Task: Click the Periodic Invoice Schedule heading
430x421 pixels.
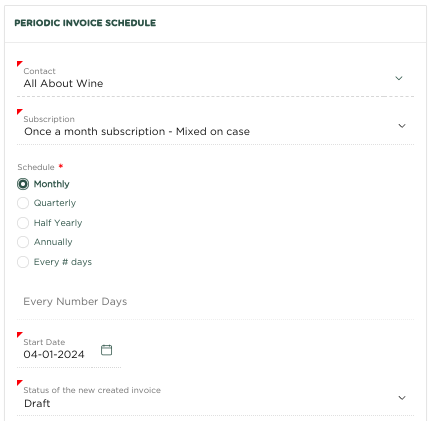Action: [85, 23]
